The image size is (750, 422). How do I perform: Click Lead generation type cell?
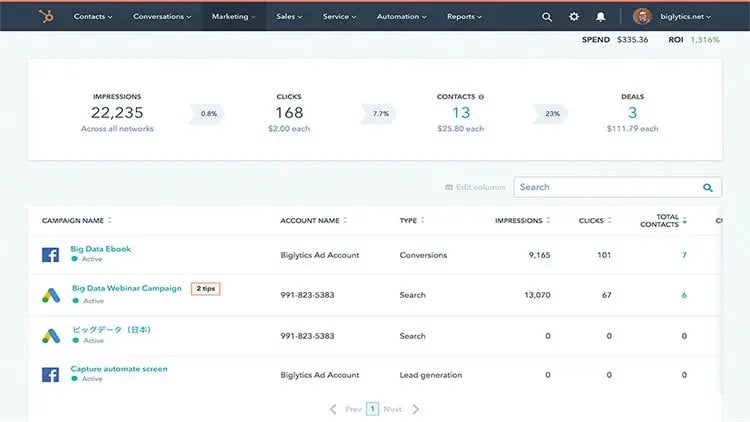pos(431,375)
